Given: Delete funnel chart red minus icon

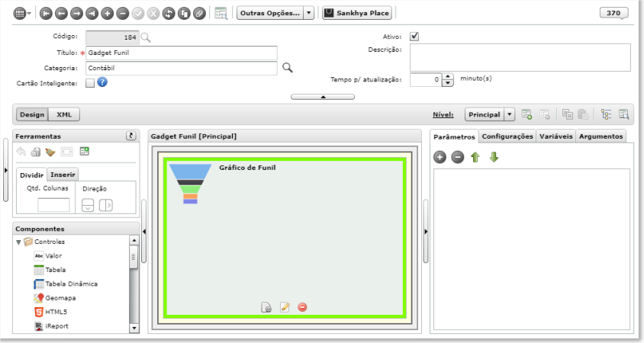Looking at the screenshot, I should tap(302, 307).
